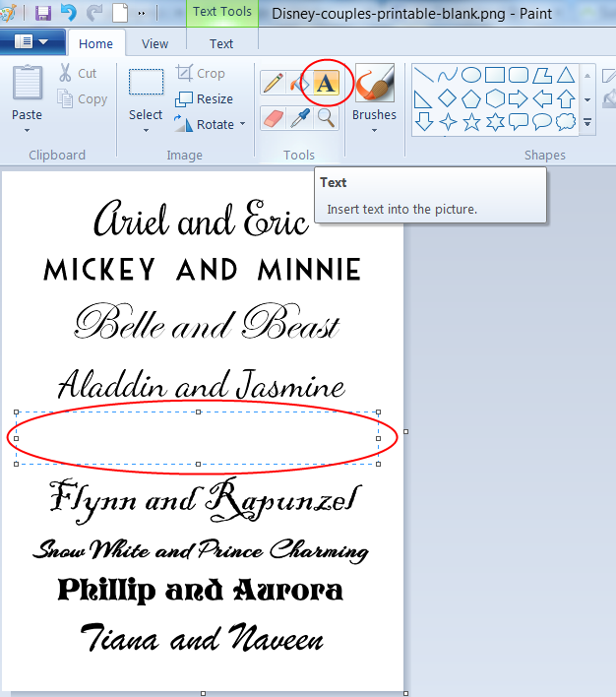Pick the straight Line shape
The image size is (616, 697).
pos(423,75)
